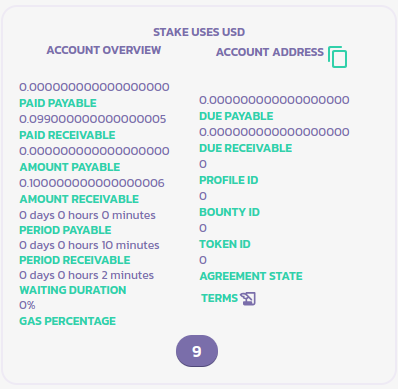The height and width of the screenshot is (389, 398).
Task: Select the PROFILE ID label
Action: click(229, 180)
